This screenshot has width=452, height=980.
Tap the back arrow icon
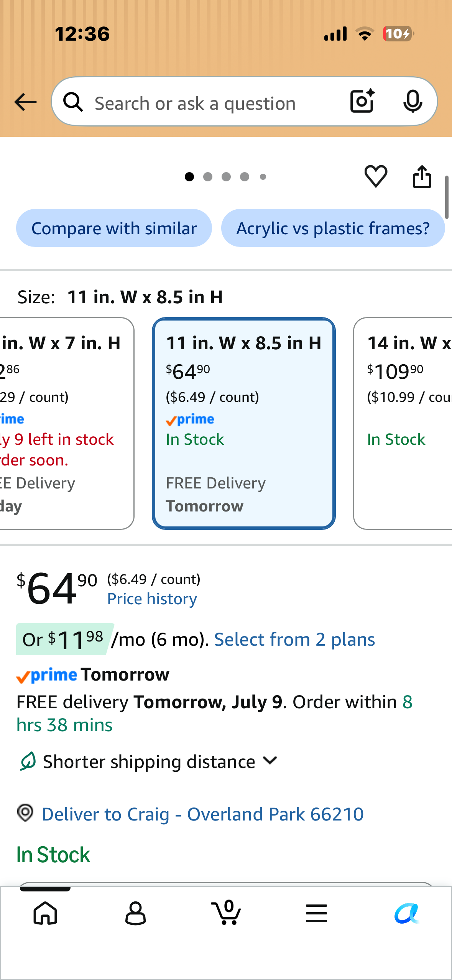(x=25, y=102)
